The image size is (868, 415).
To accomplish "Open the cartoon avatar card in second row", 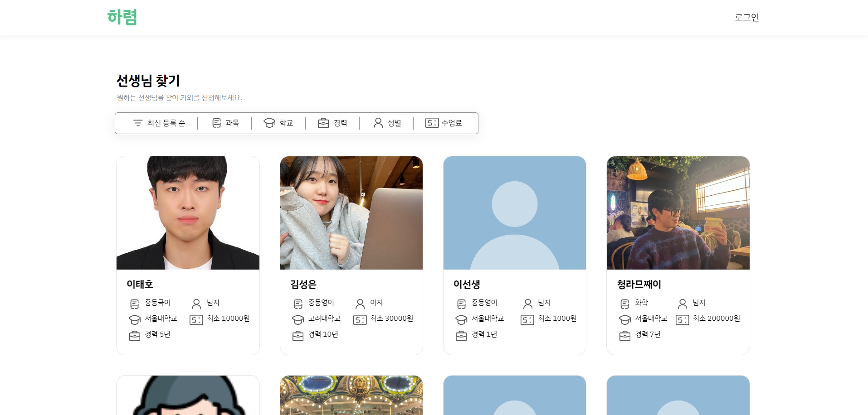I will pos(188,395).
